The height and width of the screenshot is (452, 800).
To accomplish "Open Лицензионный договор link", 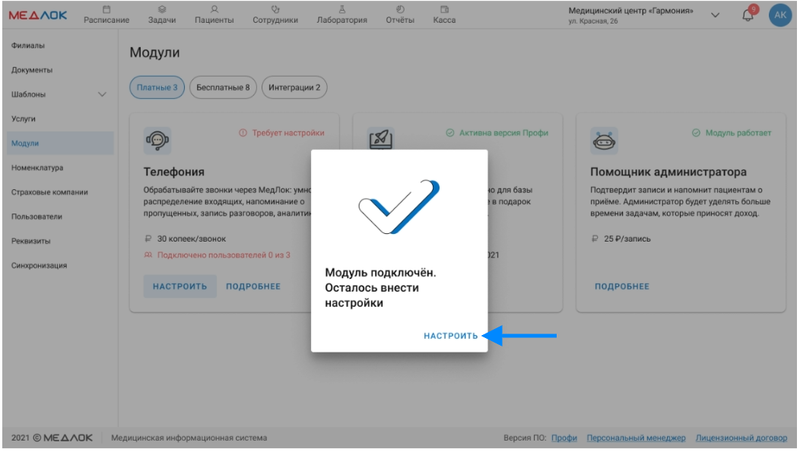I will (x=741, y=438).
